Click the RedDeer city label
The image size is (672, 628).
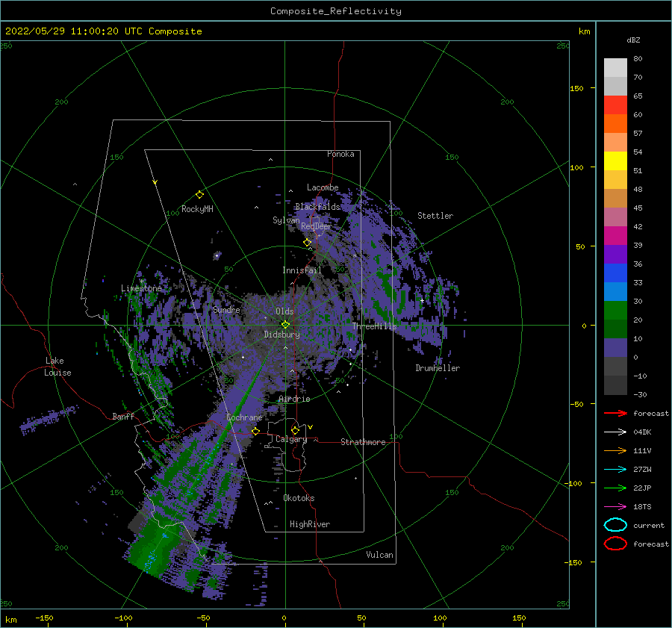(317, 226)
